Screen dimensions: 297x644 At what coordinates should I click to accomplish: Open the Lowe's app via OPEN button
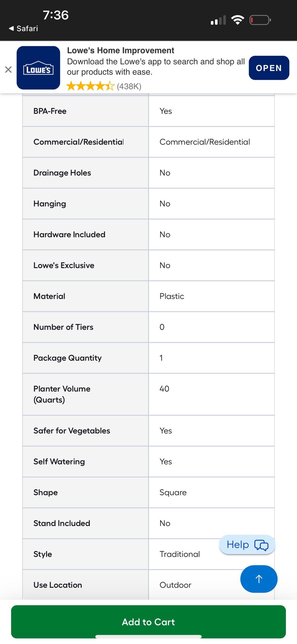point(269,68)
